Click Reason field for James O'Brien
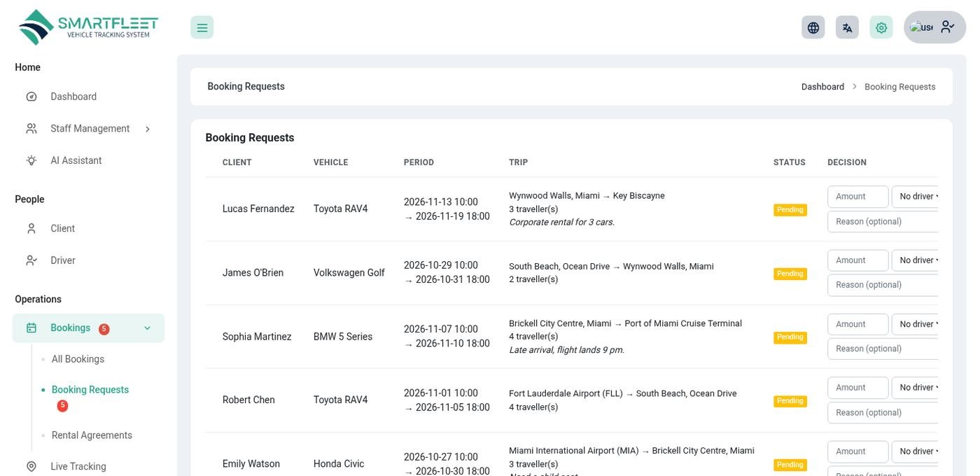The image size is (980, 476). [x=883, y=285]
